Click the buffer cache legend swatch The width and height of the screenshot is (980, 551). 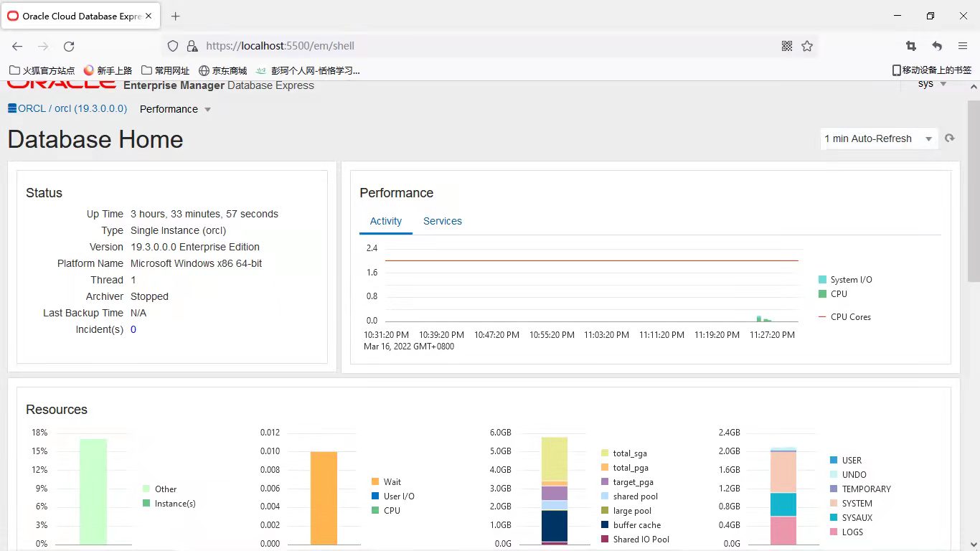coord(605,525)
